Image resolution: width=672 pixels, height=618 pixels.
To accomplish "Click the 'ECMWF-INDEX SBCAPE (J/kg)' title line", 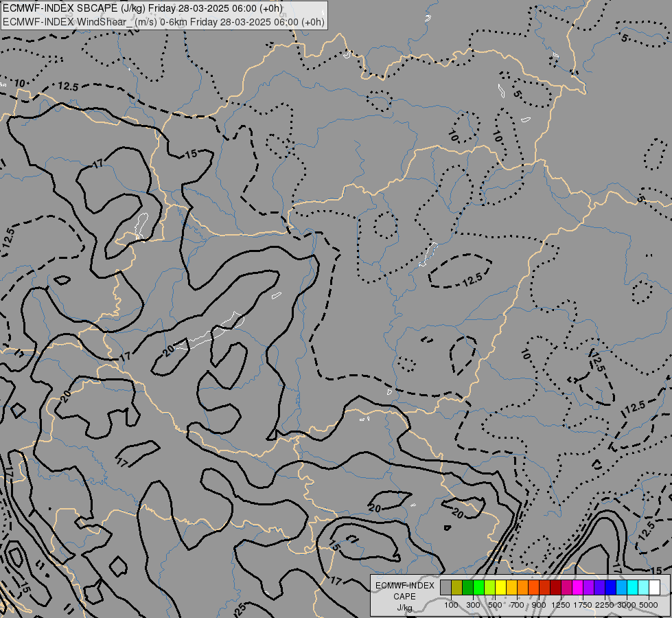I will coord(143,8).
